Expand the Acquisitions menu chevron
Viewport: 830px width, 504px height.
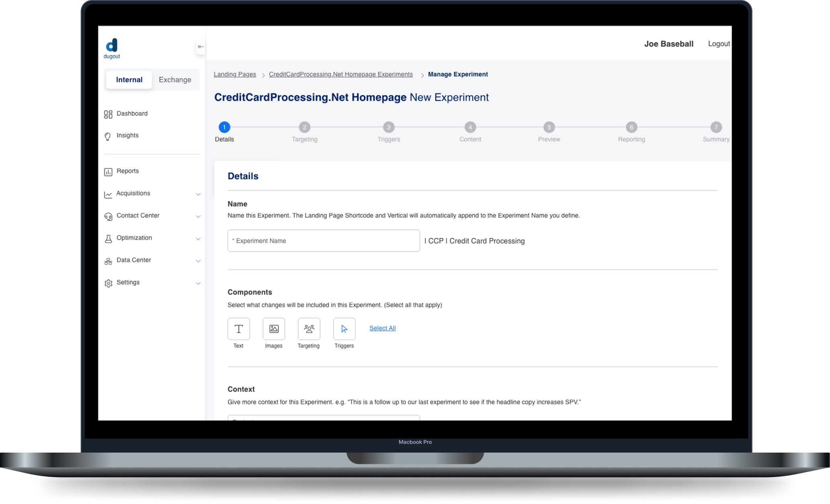(x=198, y=194)
